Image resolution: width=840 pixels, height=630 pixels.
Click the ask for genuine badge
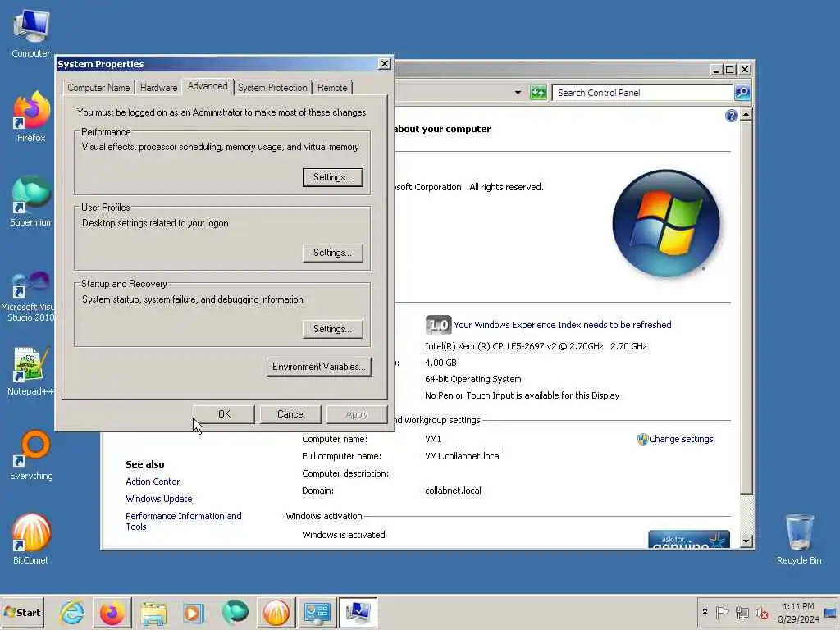[x=689, y=540]
